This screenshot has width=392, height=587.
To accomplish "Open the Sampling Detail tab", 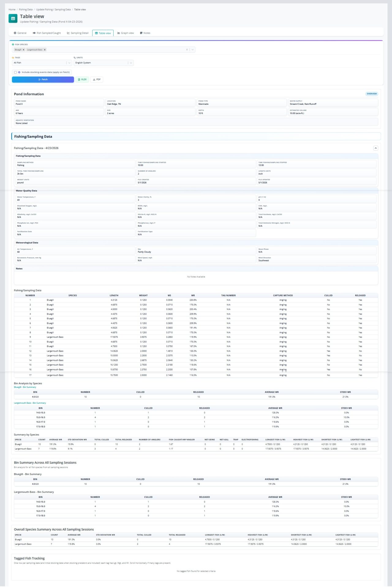I will click(78, 33).
